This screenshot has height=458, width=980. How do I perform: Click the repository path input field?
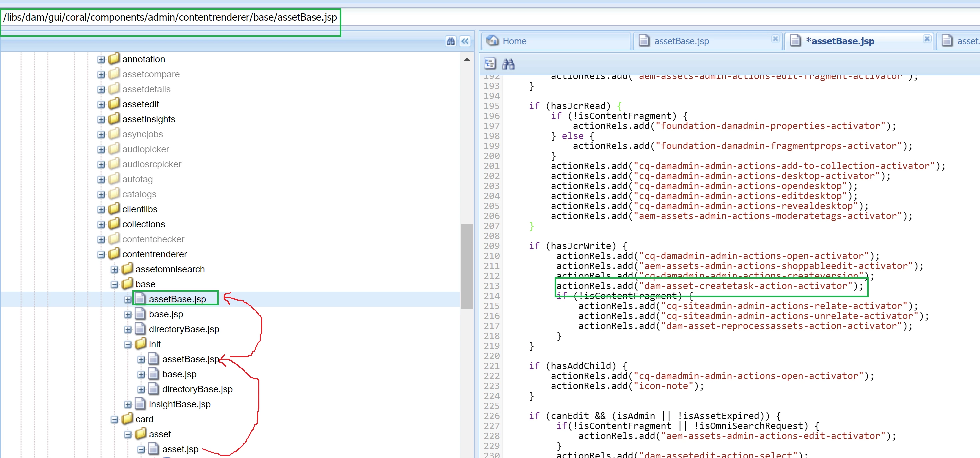(170, 18)
